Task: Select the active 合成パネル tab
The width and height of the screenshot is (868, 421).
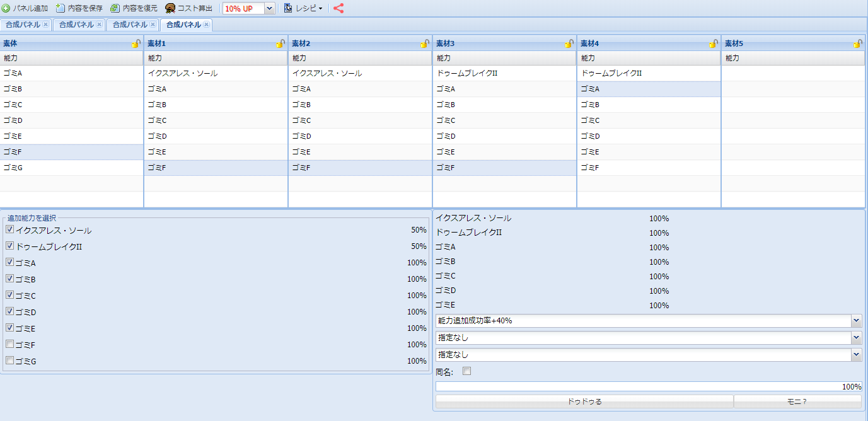Action: coord(183,25)
